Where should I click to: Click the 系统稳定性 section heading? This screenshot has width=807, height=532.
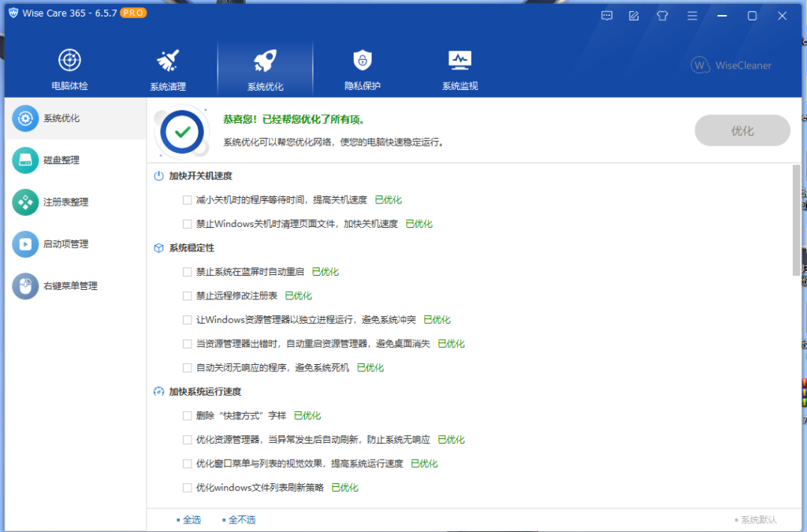coord(192,248)
